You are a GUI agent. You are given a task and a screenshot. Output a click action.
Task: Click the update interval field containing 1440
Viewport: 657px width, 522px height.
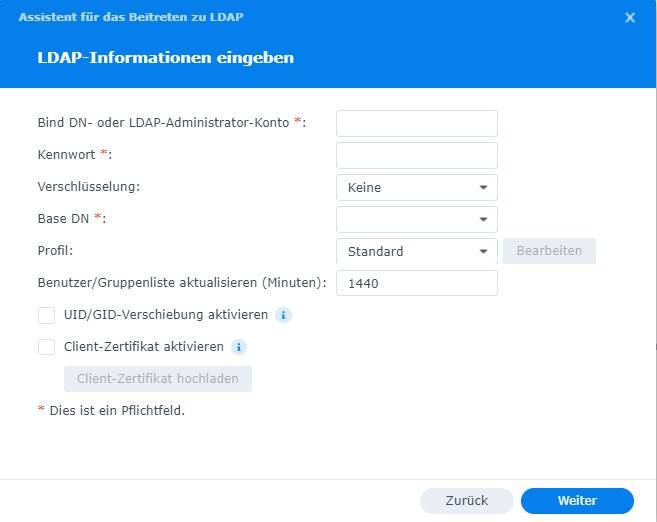coord(416,283)
